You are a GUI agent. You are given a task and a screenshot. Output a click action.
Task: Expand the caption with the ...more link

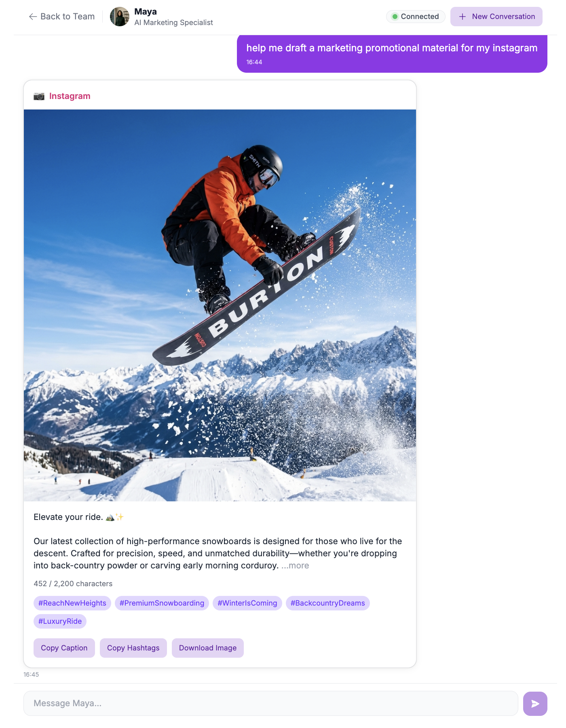coord(295,566)
